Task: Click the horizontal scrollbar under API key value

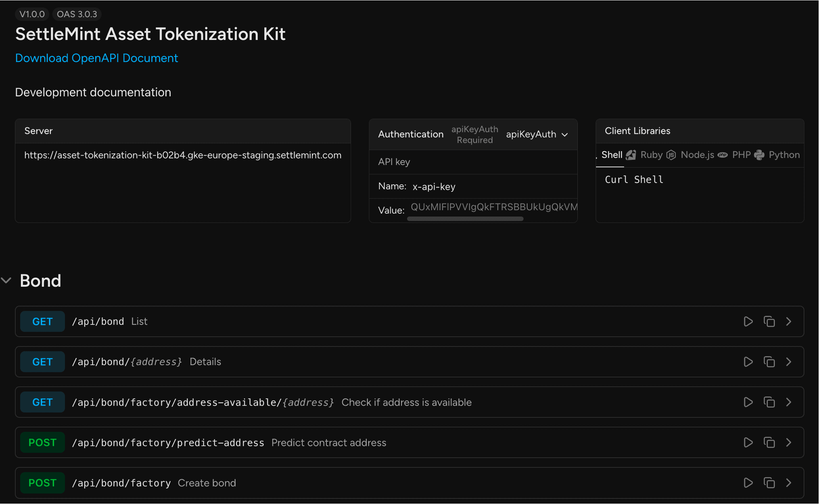Action: coord(465,219)
